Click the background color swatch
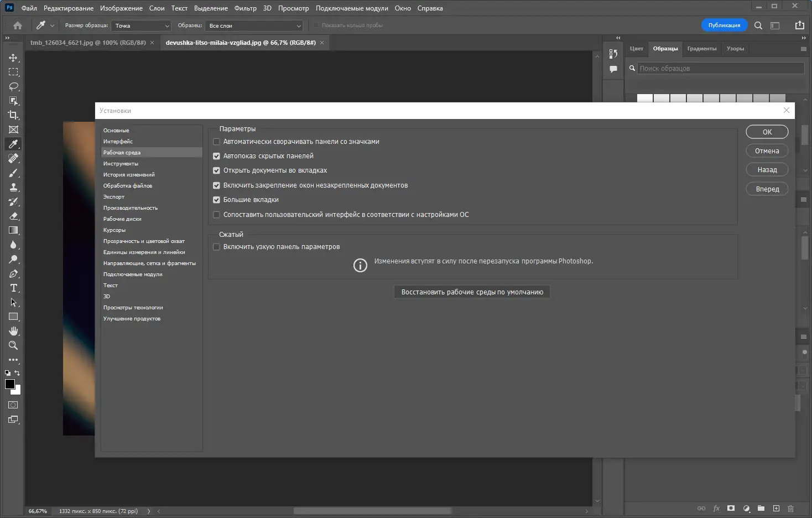 tap(17, 391)
